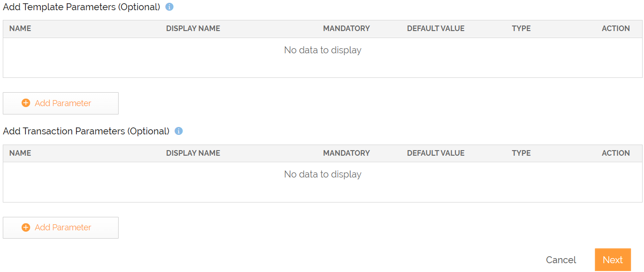Image resolution: width=644 pixels, height=272 pixels.
Task: Click the empty template parameters table message
Action: [x=322, y=50]
